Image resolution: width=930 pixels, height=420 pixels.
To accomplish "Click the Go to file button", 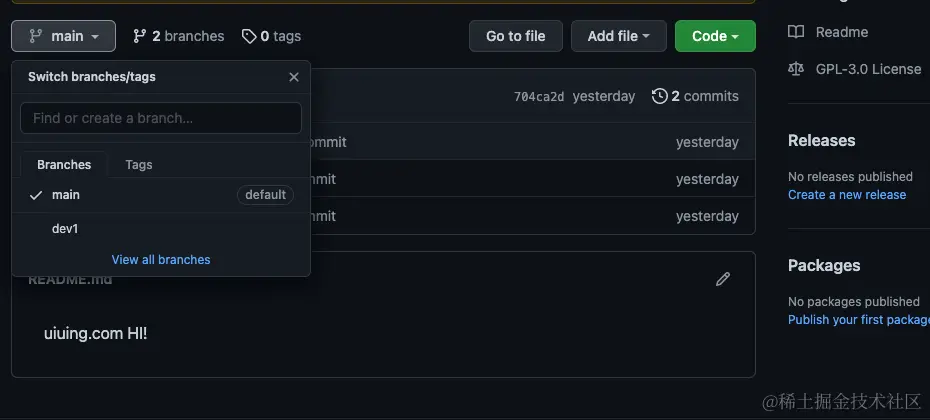I will pos(515,36).
